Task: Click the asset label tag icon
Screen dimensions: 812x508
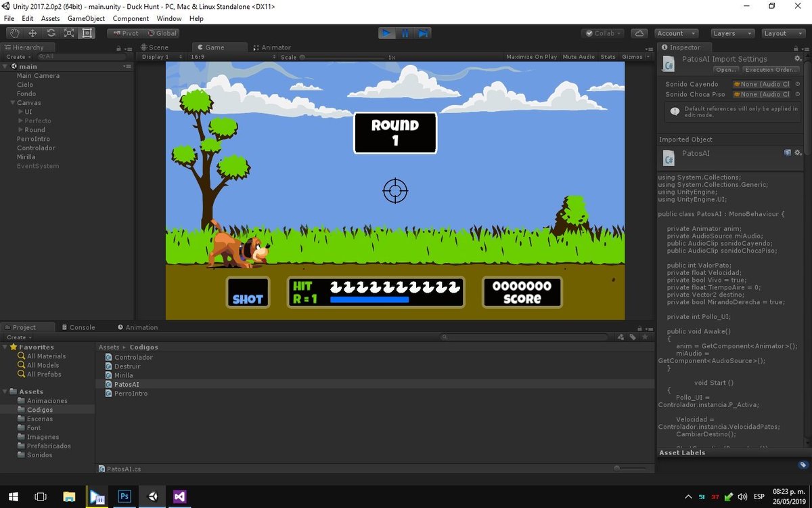Action: pos(803,465)
